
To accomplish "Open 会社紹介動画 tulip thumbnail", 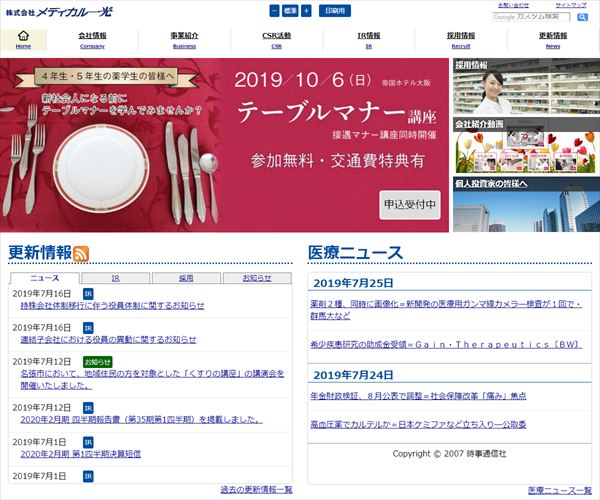I will [526, 145].
